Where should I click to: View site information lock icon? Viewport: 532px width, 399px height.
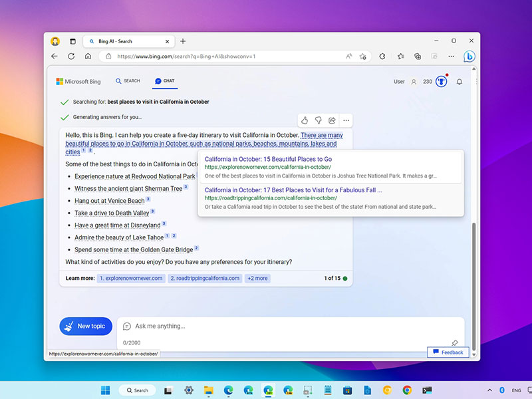click(x=108, y=57)
